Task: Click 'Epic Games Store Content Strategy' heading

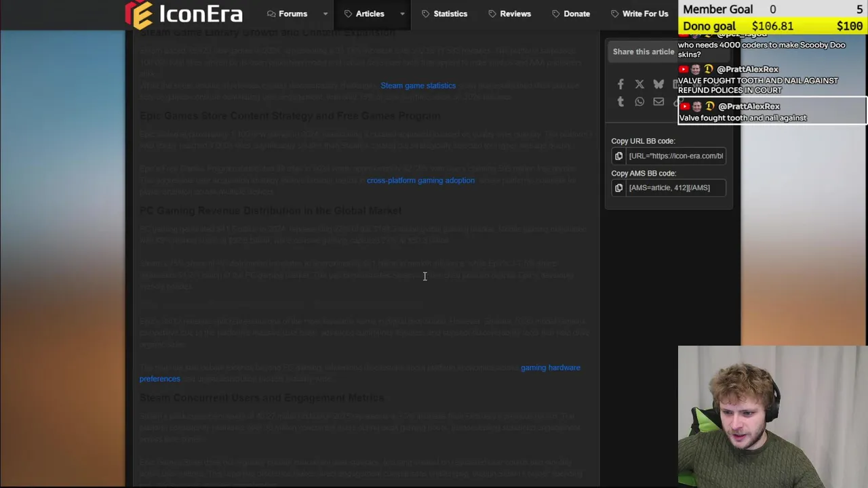Action: pyautogui.click(x=290, y=116)
